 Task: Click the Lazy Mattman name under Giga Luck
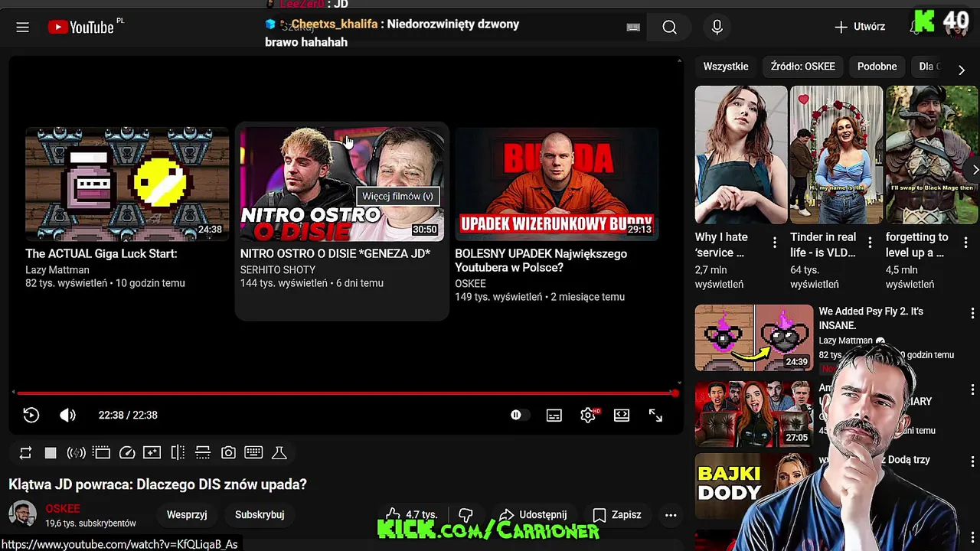point(57,270)
